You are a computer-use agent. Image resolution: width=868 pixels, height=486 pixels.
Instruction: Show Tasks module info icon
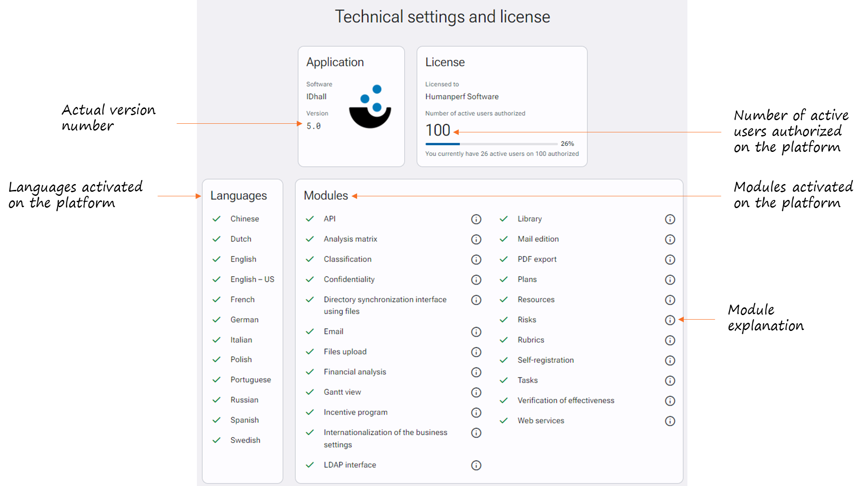pos(670,381)
